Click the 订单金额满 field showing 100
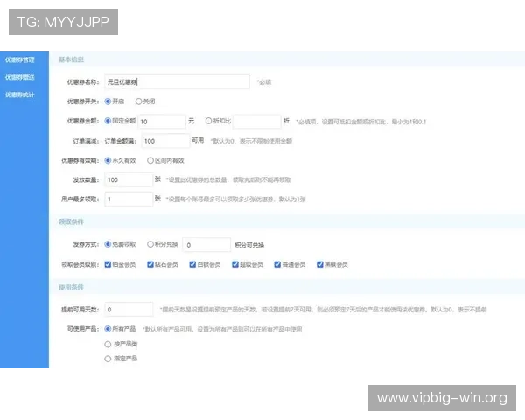Screen dimensions: 525x420 (165, 141)
